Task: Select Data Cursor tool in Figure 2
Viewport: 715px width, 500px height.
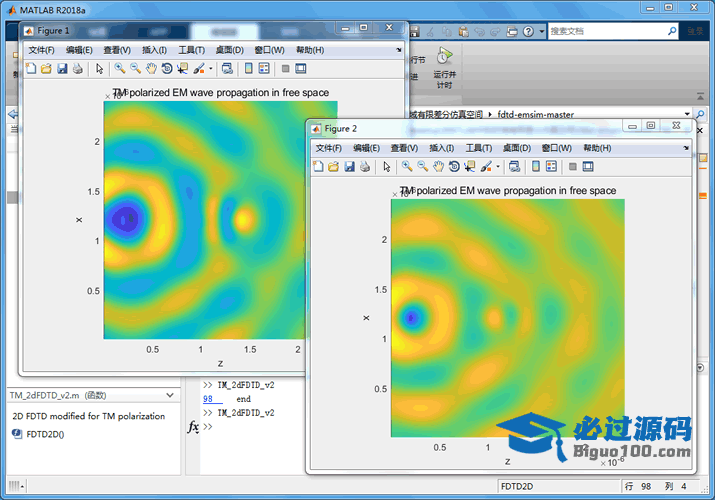Action: tap(470, 167)
